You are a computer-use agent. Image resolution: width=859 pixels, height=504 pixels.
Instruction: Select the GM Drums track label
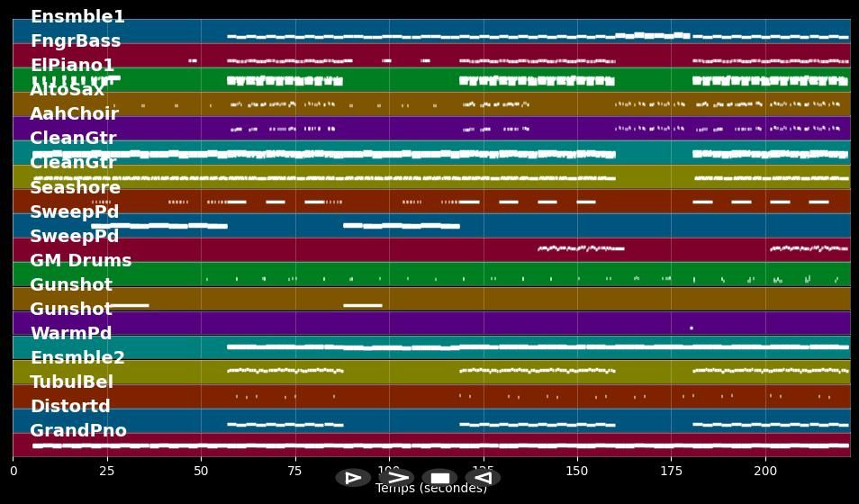80,261
